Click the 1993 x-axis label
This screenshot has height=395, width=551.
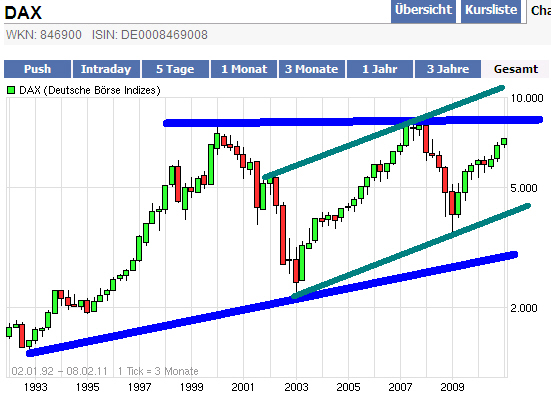pyautogui.click(x=35, y=387)
